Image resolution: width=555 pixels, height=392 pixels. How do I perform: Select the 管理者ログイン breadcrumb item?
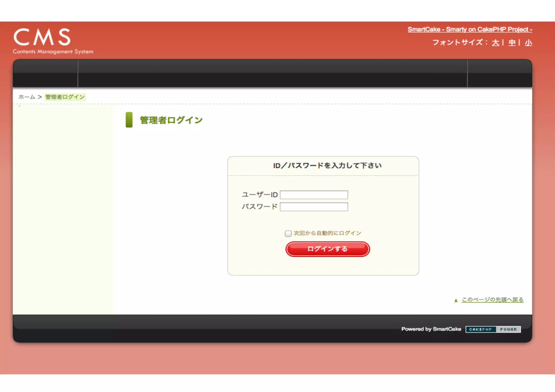[65, 97]
